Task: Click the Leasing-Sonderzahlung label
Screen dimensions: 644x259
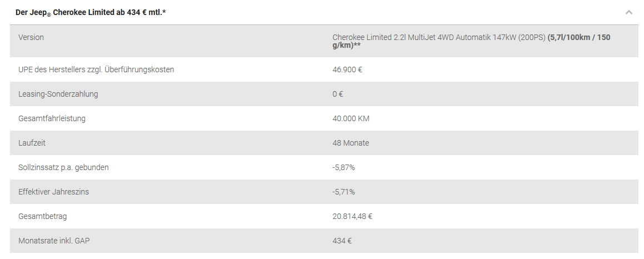Action: point(58,94)
